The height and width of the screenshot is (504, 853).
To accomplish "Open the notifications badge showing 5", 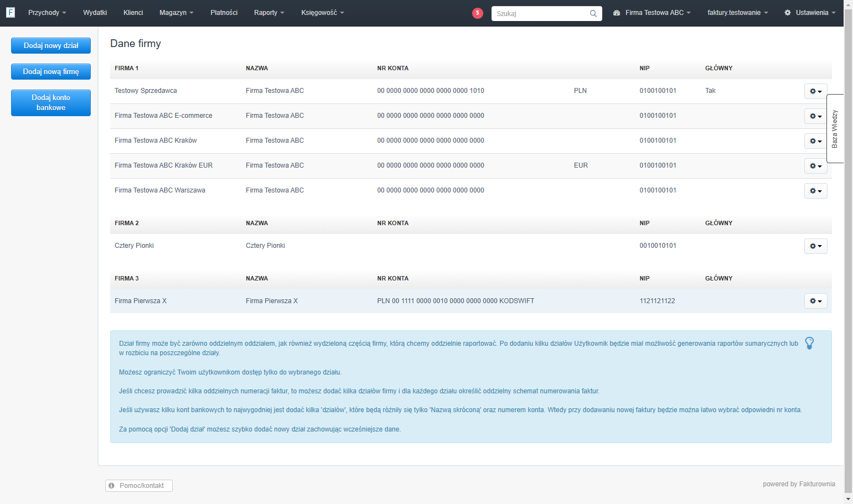I will point(478,13).
